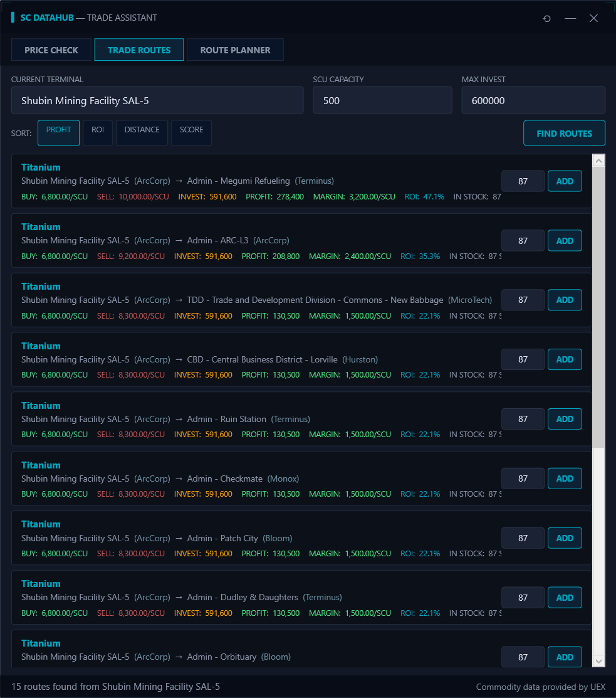Image resolution: width=616 pixels, height=698 pixels.
Task: Add the Megumi Refueling route
Action: point(565,181)
